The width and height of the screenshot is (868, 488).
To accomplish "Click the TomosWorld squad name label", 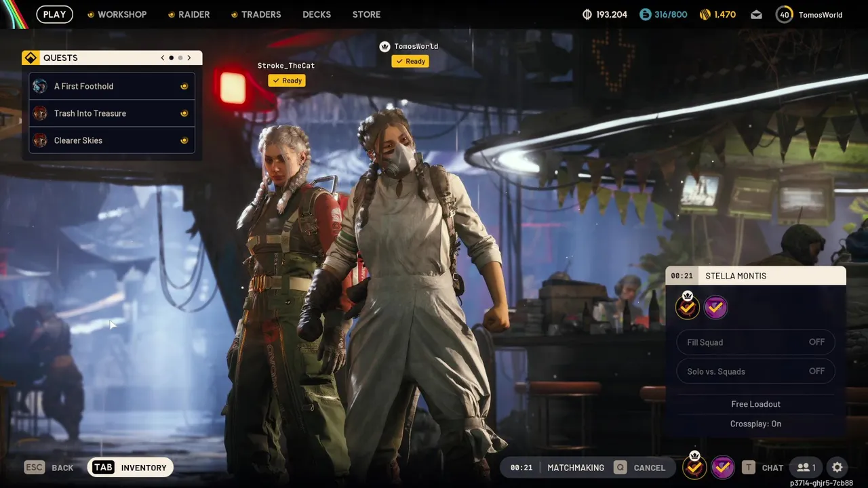I will (416, 46).
